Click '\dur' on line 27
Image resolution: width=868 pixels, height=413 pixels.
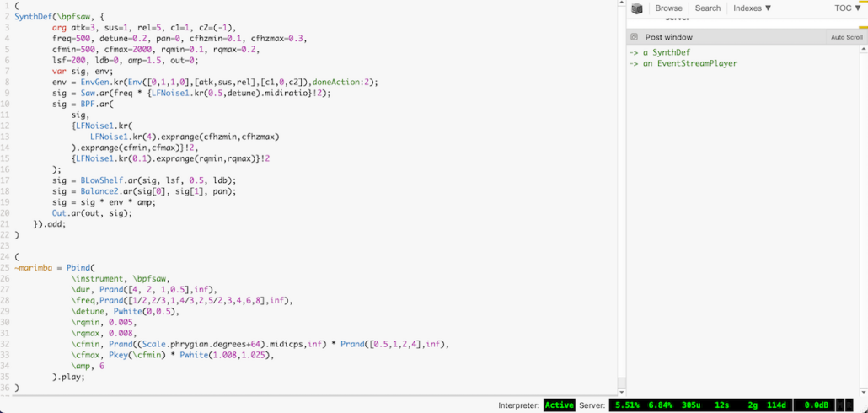pyautogui.click(x=80, y=290)
